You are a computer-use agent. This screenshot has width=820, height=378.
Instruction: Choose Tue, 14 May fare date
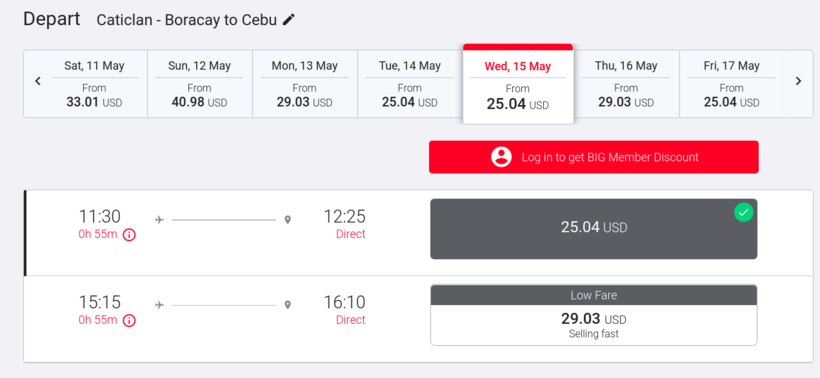(410, 84)
